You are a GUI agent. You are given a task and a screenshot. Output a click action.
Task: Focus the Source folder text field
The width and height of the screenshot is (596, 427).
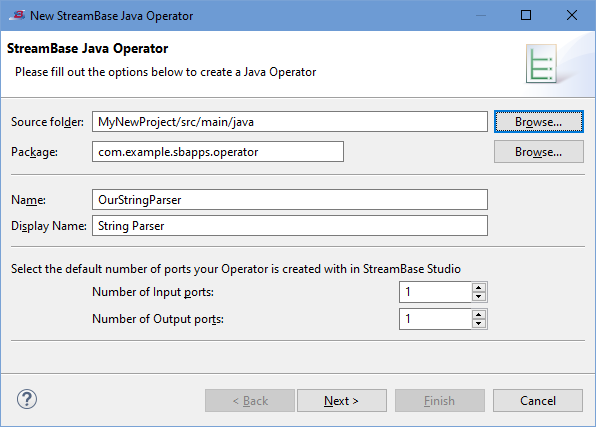click(290, 122)
